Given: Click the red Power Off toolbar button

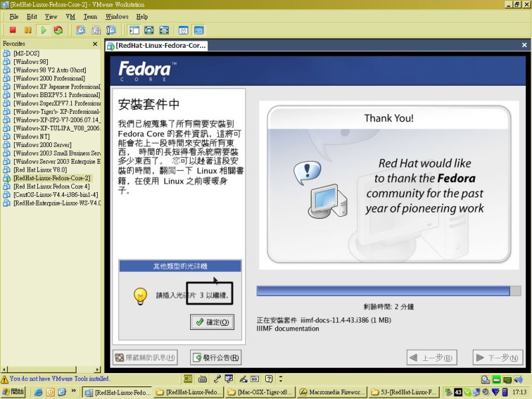Looking at the screenshot, I should coord(13,30).
